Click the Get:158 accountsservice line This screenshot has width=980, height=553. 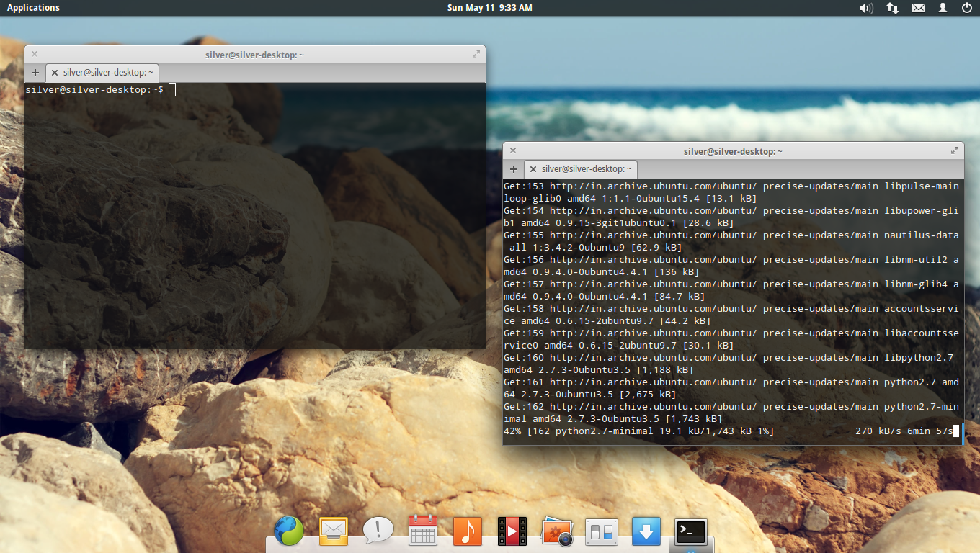[731, 315]
